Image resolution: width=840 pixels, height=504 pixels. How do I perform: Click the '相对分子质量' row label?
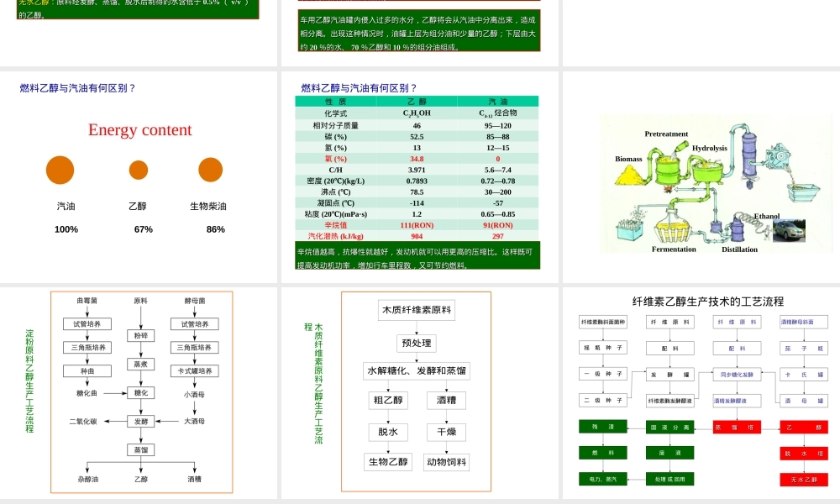click(336, 125)
